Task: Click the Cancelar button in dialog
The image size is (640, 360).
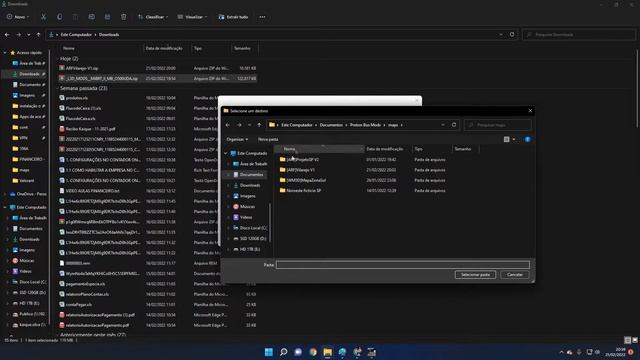Action: click(x=515, y=275)
